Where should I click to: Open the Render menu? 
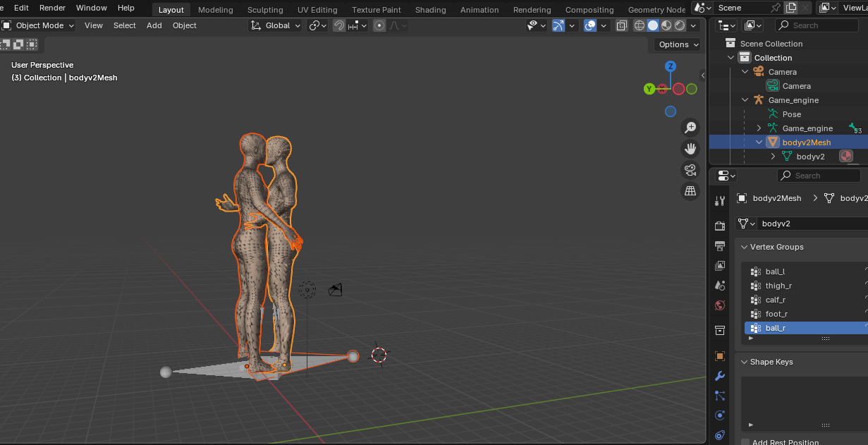pos(52,8)
